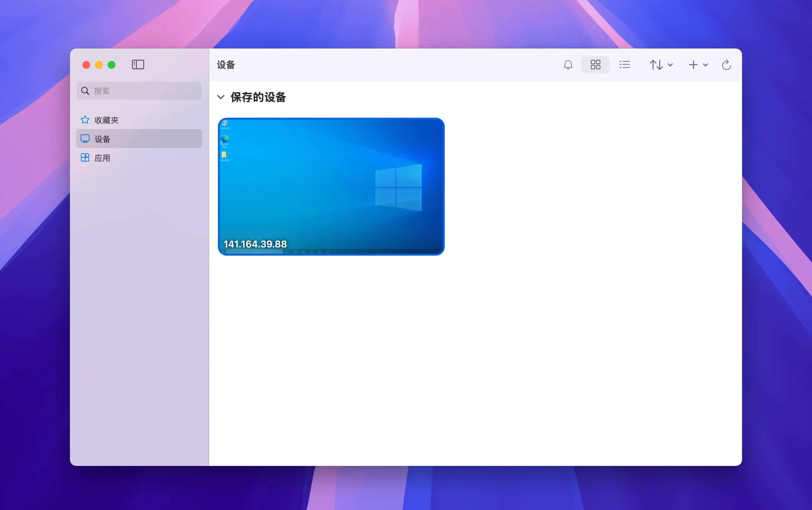Focus the 搜索 search field
The image size is (812, 510).
(x=139, y=91)
